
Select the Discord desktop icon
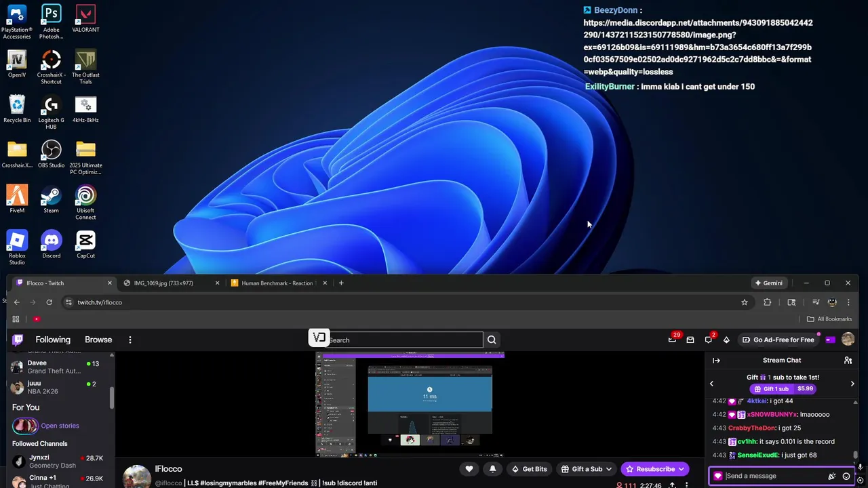click(x=51, y=245)
